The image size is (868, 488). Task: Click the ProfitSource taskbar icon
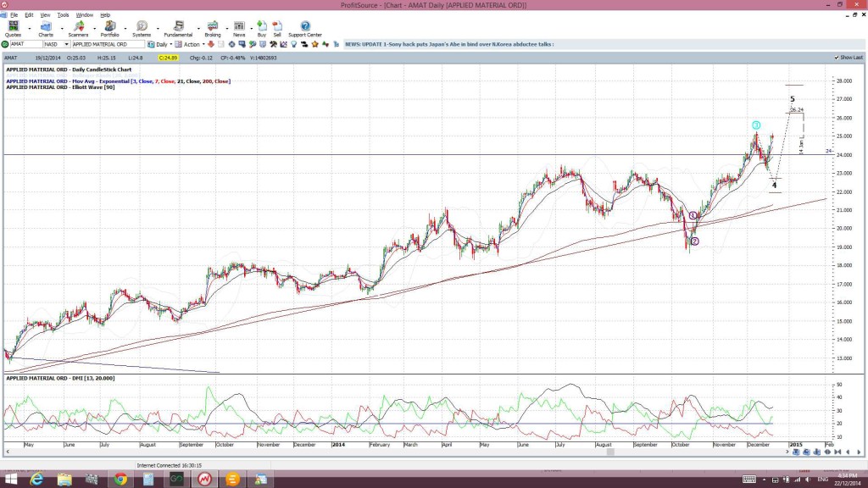coord(204,480)
